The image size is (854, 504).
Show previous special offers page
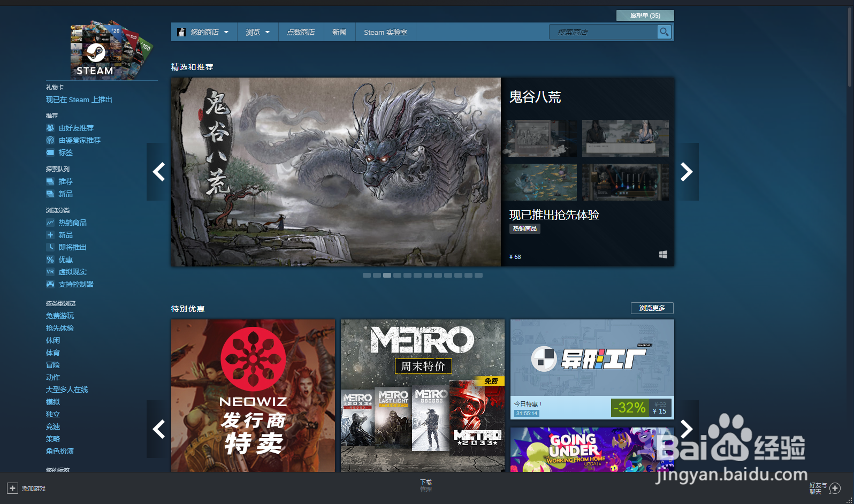coord(158,429)
